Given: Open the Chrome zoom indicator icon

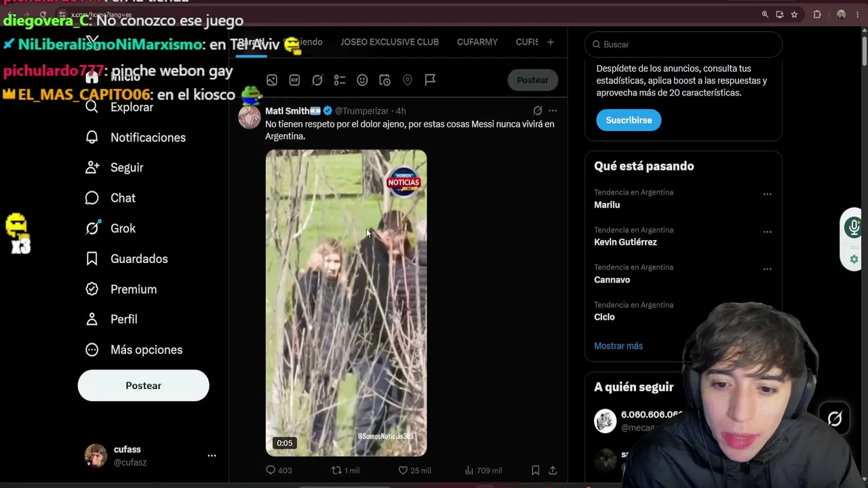Looking at the screenshot, I should tap(765, 14).
